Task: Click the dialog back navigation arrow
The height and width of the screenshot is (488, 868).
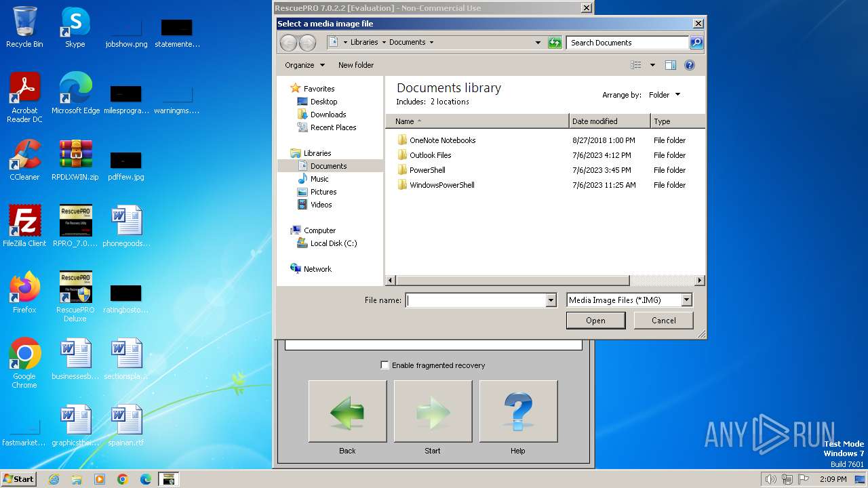Action: pyautogui.click(x=288, y=43)
